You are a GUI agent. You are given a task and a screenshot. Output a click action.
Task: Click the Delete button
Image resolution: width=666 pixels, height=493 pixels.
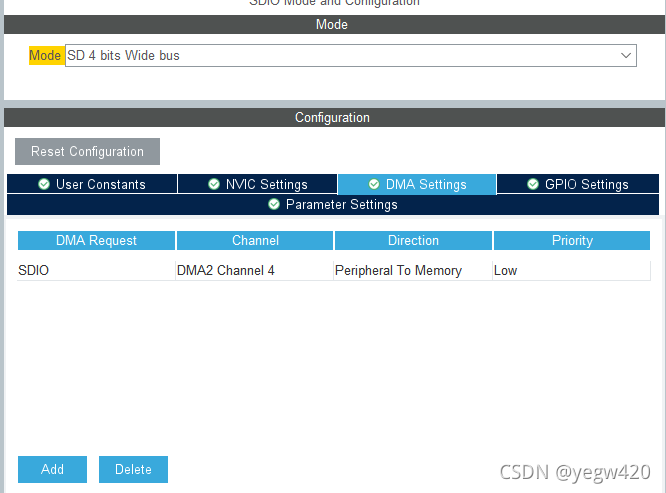pos(133,469)
